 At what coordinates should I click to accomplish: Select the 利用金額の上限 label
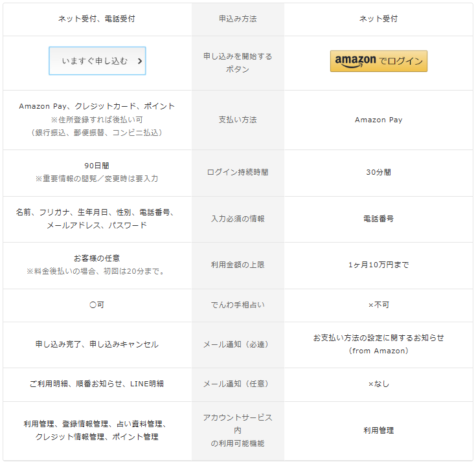click(238, 265)
